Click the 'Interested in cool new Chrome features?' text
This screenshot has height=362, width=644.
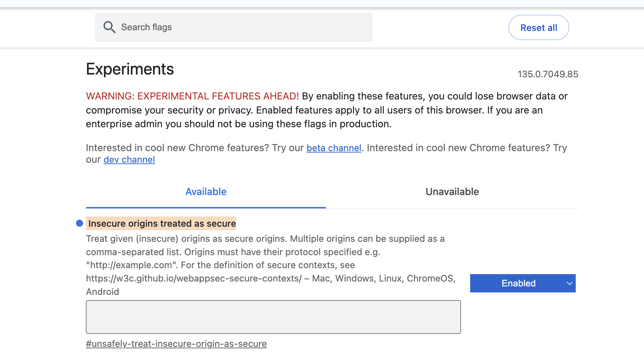[x=177, y=148]
